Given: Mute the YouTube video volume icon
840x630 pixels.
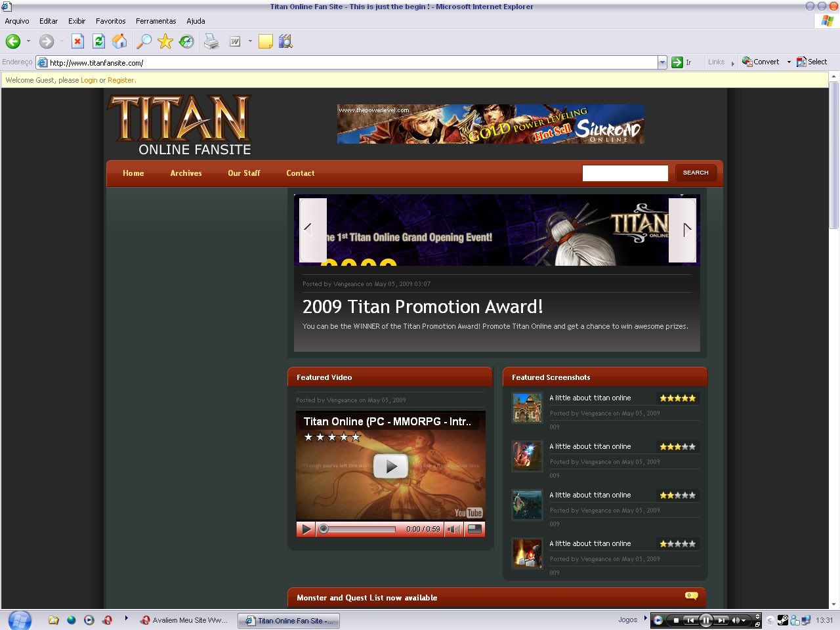Looking at the screenshot, I should pos(453,529).
